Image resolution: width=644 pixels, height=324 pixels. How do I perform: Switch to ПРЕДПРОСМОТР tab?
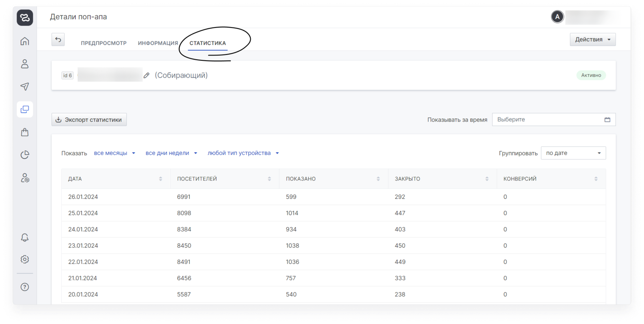point(103,43)
